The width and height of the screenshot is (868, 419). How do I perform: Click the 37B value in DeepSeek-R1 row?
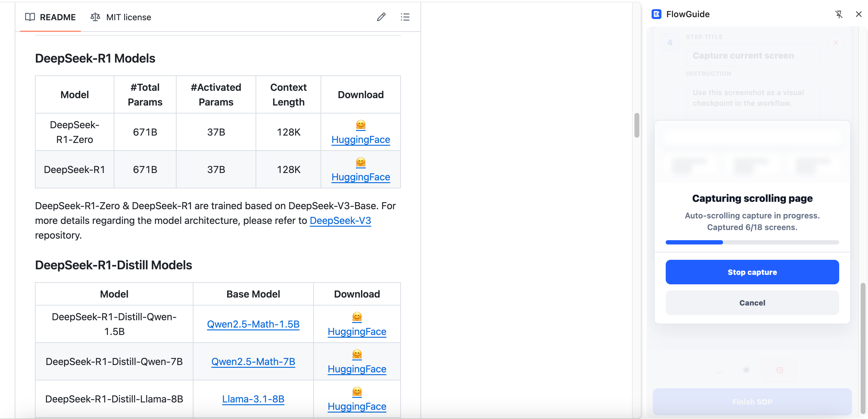pos(216,170)
